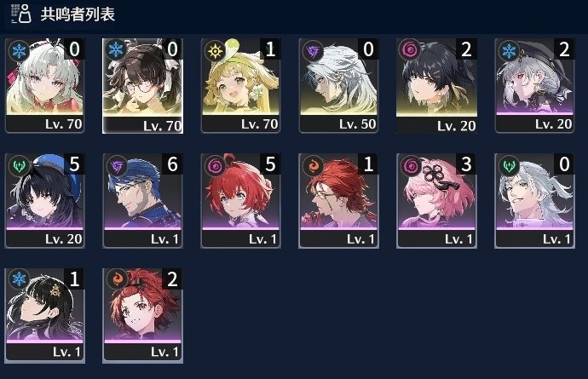Image resolution: width=588 pixels, height=379 pixels.
Task: Click the snowflake icon on the first portrait
Action: [x=19, y=50]
